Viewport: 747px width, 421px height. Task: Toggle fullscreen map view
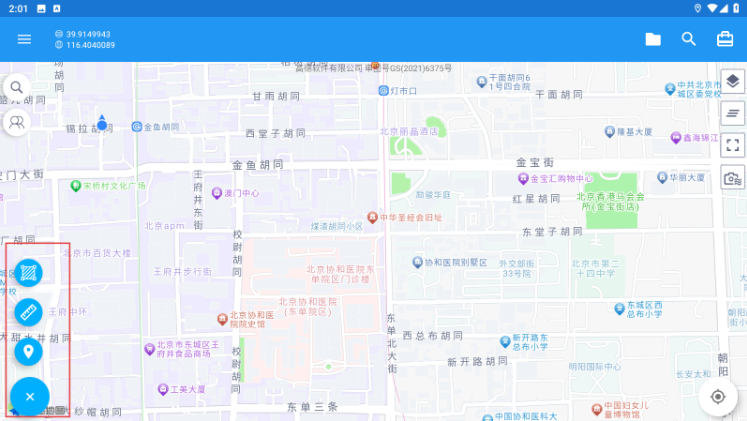point(732,146)
